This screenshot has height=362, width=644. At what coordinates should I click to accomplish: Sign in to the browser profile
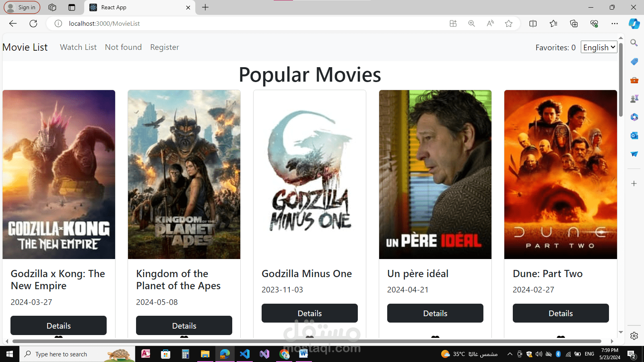pos(22,7)
